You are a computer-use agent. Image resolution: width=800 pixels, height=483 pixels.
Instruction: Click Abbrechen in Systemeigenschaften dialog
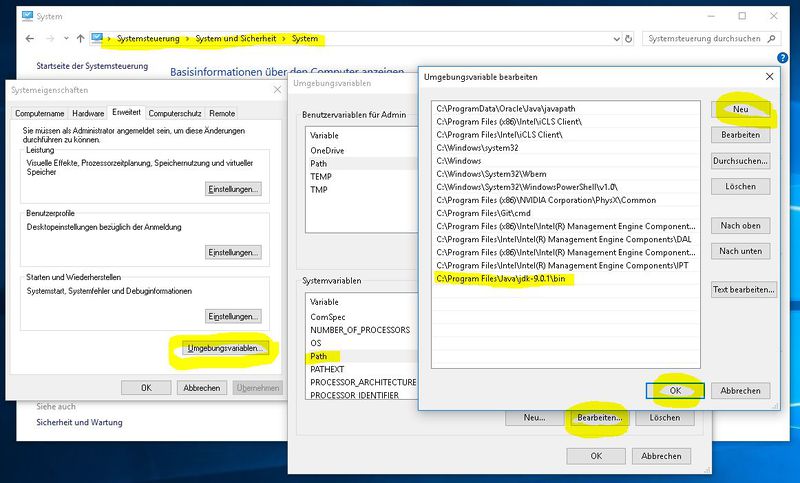202,388
